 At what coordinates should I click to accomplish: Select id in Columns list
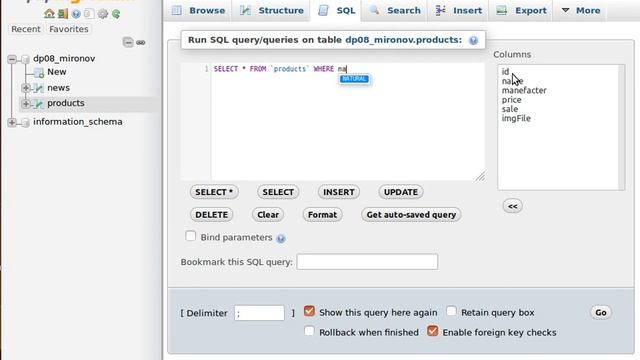(x=505, y=71)
